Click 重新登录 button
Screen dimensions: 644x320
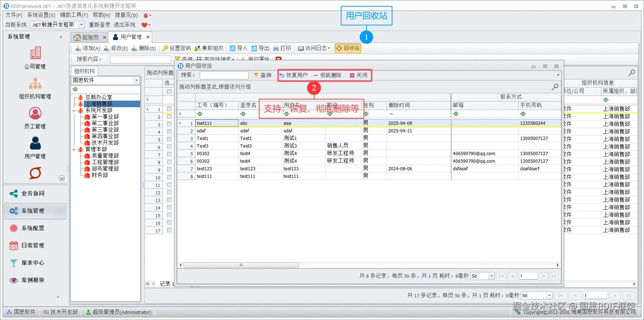100,25
